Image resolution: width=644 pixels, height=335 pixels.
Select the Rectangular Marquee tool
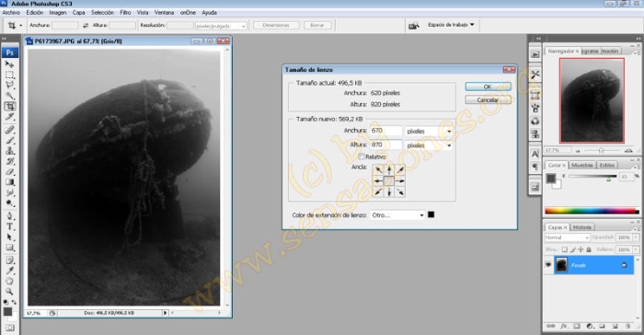[9, 75]
